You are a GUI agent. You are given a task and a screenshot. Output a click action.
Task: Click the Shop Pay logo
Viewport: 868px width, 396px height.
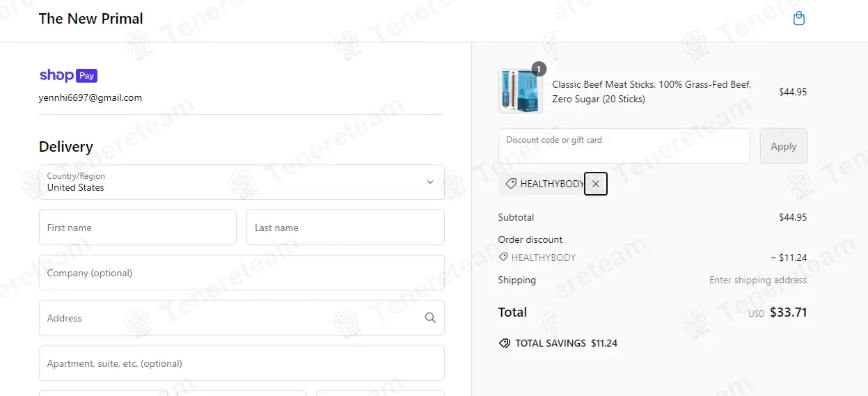68,76
